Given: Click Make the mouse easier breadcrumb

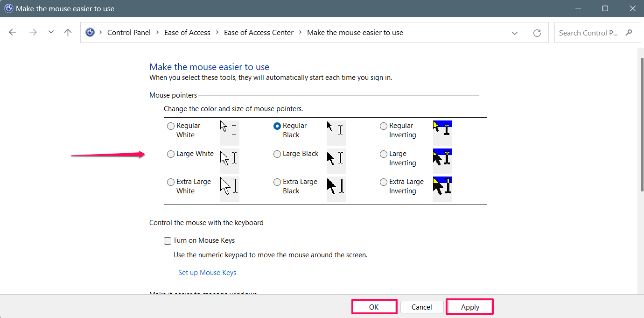Looking at the screenshot, I should click(x=355, y=33).
